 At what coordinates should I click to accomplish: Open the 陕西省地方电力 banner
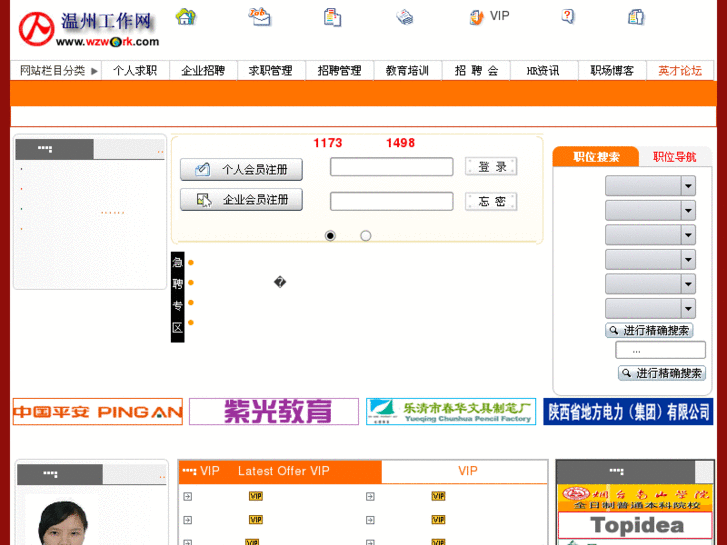pyautogui.click(x=628, y=411)
